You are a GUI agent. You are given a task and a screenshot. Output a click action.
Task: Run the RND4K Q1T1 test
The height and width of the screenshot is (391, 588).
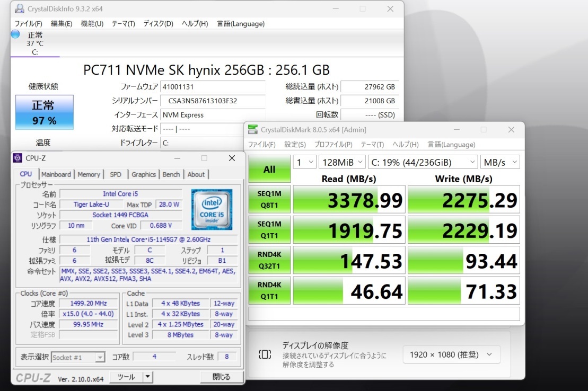click(x=269, y=290)
